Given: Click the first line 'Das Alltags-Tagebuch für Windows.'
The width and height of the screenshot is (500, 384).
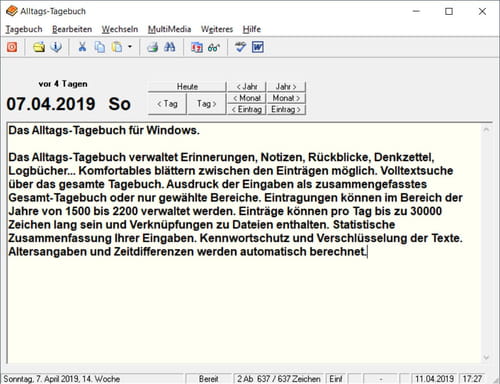Looking at the screenshot, I should [104, 130].
